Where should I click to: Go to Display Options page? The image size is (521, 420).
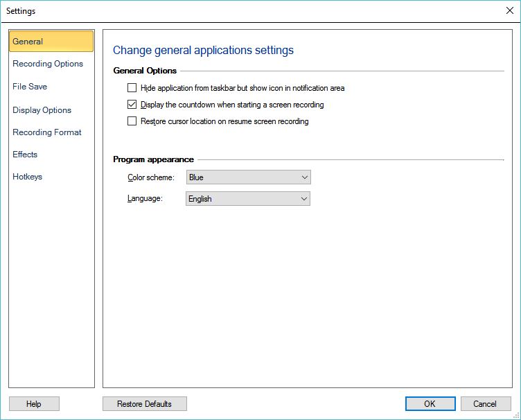(x=42, y=110)
